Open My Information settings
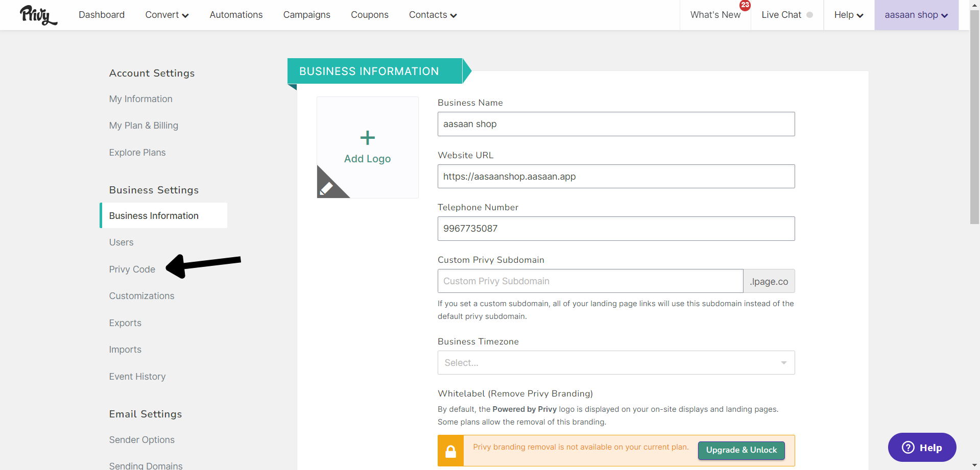 pyautogui.click(x=141, y=99)
